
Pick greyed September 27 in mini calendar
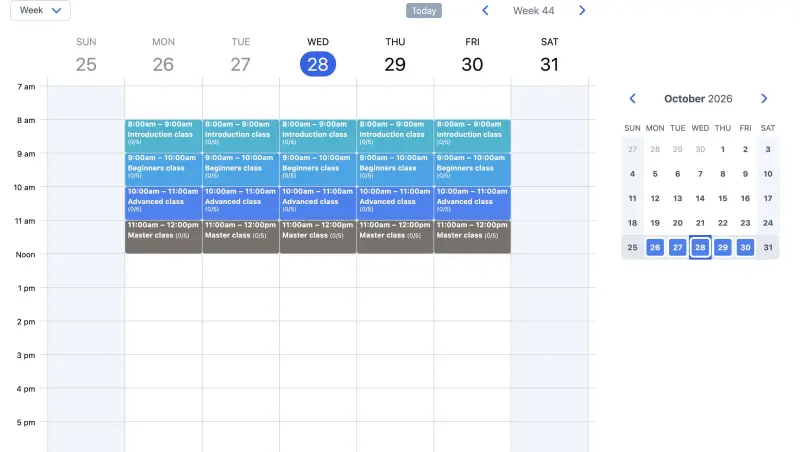(x=633, y=149)
